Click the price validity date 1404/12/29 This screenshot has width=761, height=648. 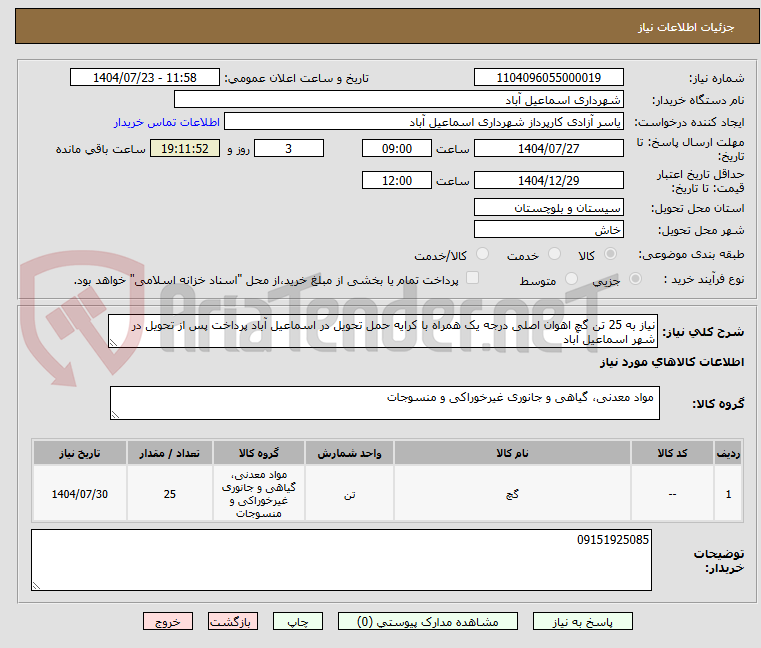548,180
